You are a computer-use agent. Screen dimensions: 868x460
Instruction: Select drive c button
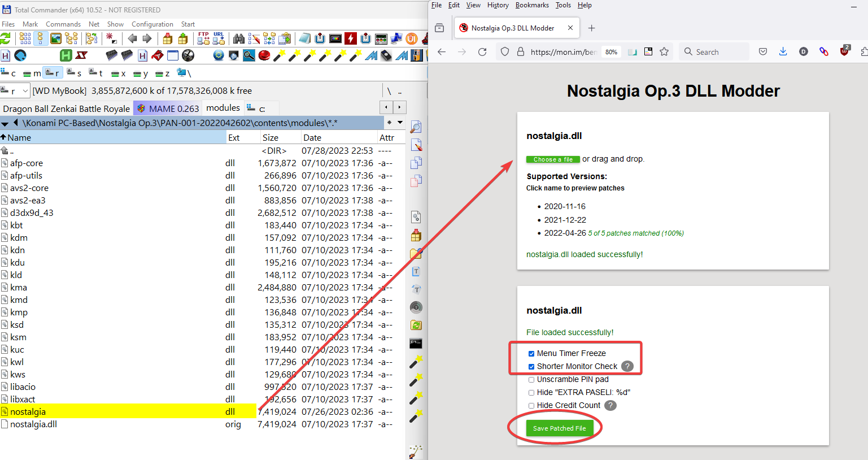8,73
